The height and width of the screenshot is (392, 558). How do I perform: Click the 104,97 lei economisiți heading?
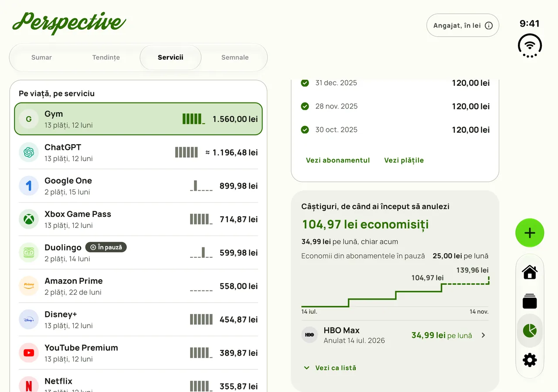(365, 224)
